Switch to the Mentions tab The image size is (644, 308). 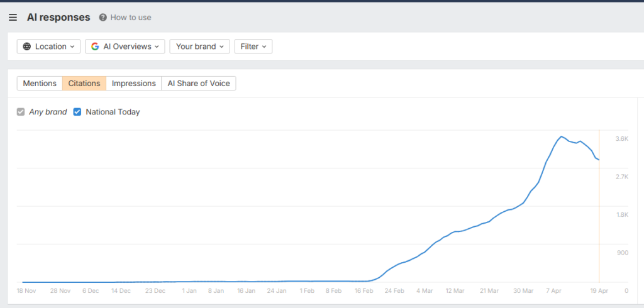[40, 84]
